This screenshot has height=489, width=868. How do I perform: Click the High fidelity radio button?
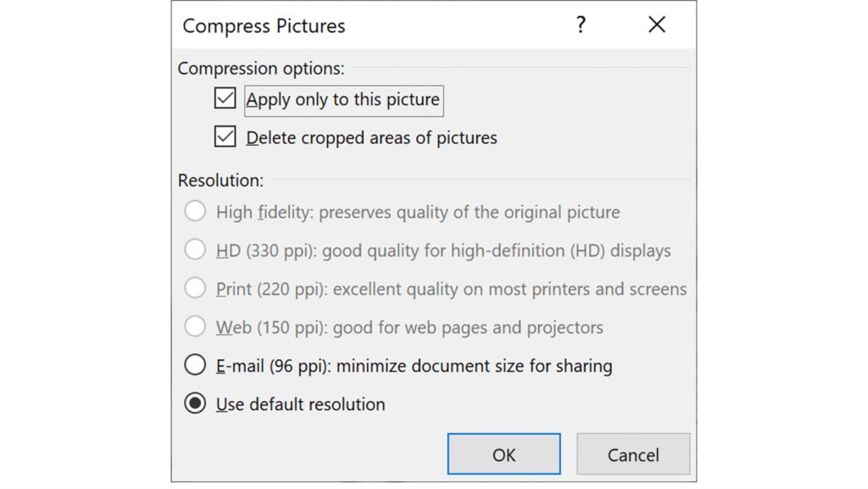194,211
